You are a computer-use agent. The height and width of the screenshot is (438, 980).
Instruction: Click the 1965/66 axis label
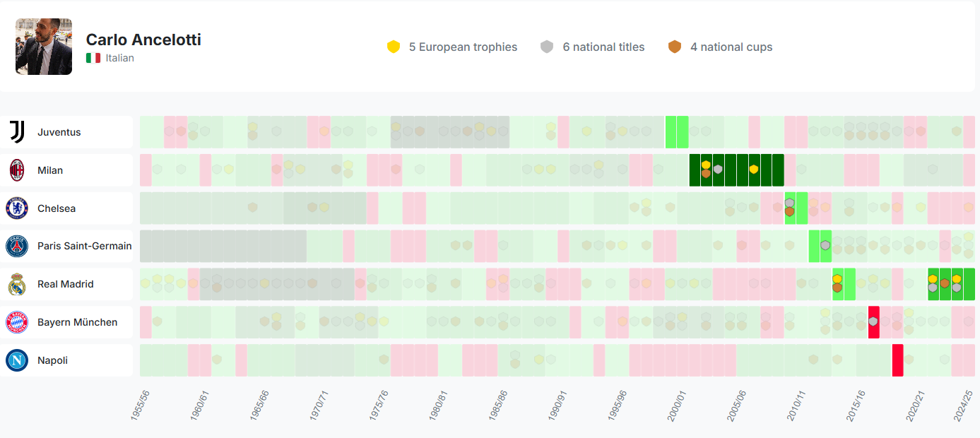(260, 406)
